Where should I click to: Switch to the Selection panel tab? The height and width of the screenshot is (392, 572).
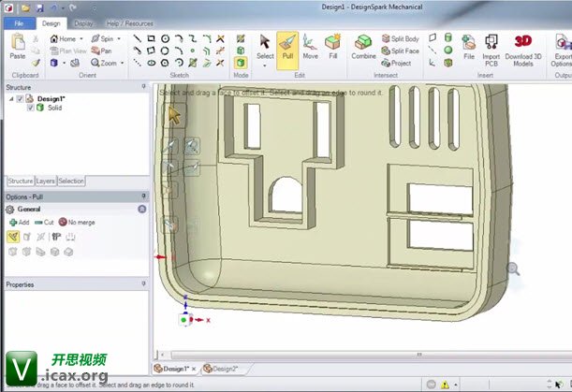pyautogui.click(x=71, y=181)
